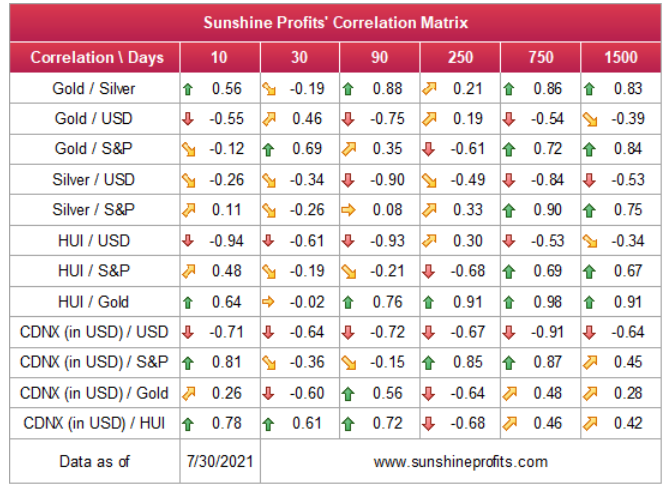This screenshot has width=668, height=489.
Task: Select the 1500 days column header
Action: (x=621, y=58)
